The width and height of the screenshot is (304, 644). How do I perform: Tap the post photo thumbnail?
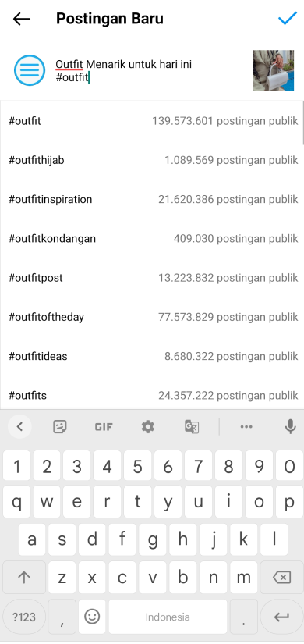click(274, 70)
